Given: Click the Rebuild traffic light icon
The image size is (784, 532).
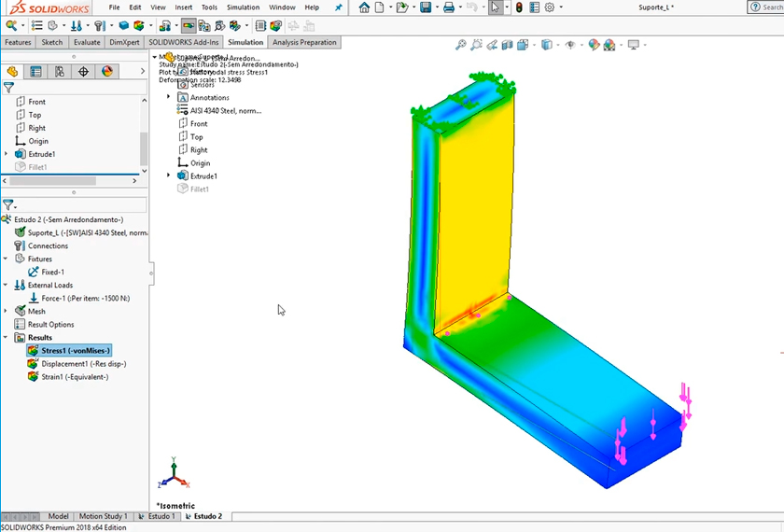Looking at the screenshot, I should [x=519, y=7].
